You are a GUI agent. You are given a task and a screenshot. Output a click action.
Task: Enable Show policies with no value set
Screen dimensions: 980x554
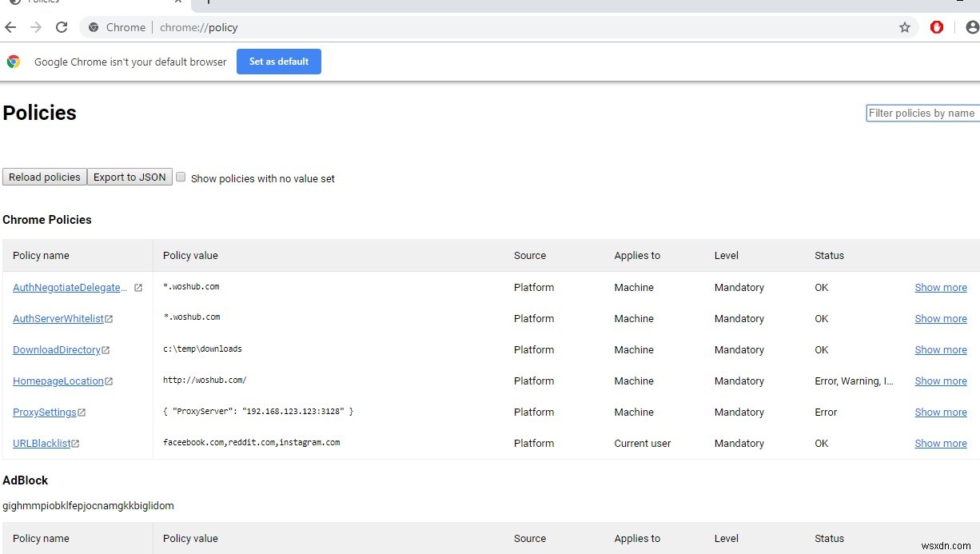click(x=181, y=176)
